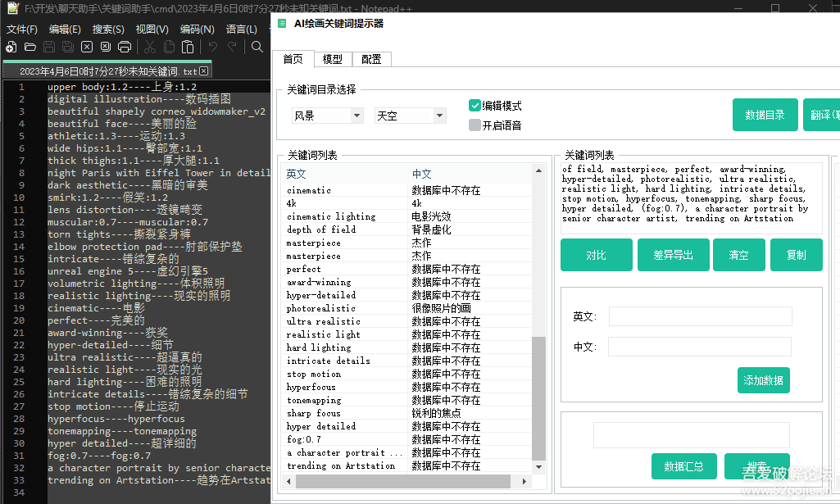Close the txt document tab via X
Image resolution: width=840 pixels, height=504 pixels.
point(204,71)
